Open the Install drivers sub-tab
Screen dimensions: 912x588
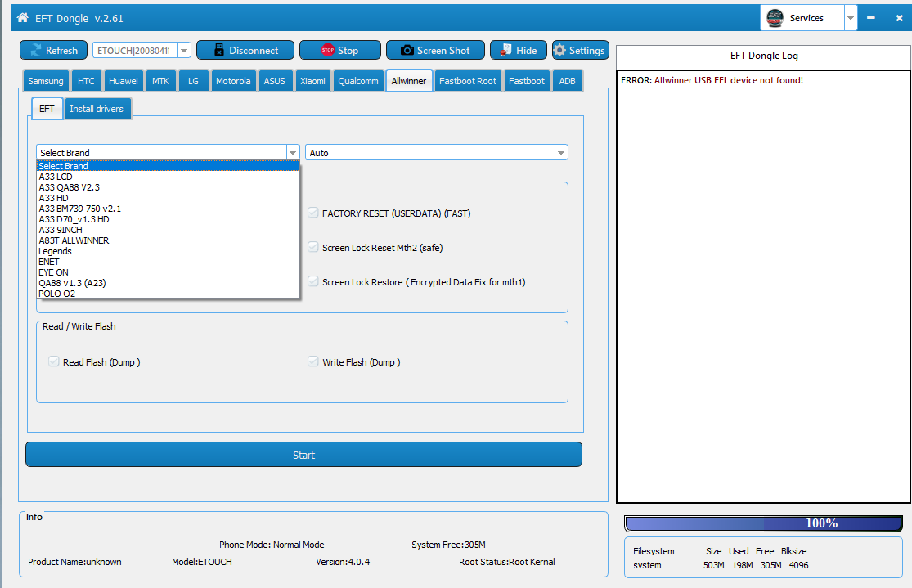click(97, 109)
